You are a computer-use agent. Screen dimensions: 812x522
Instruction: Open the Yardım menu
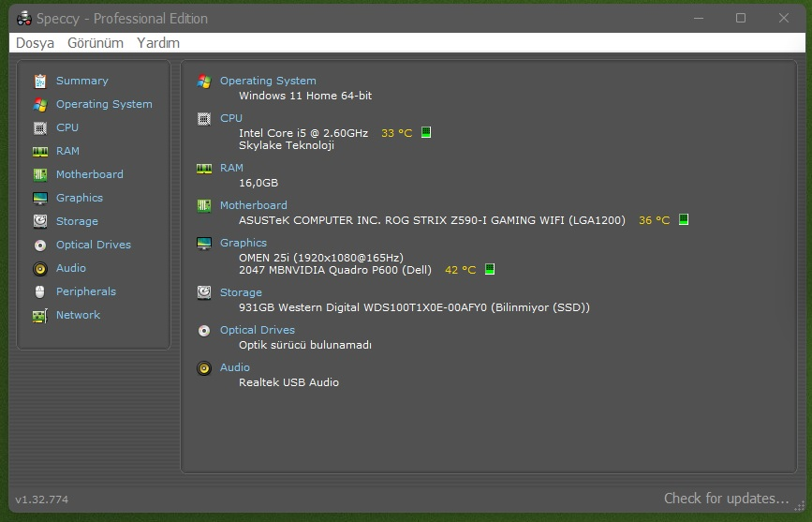[158, 43]
